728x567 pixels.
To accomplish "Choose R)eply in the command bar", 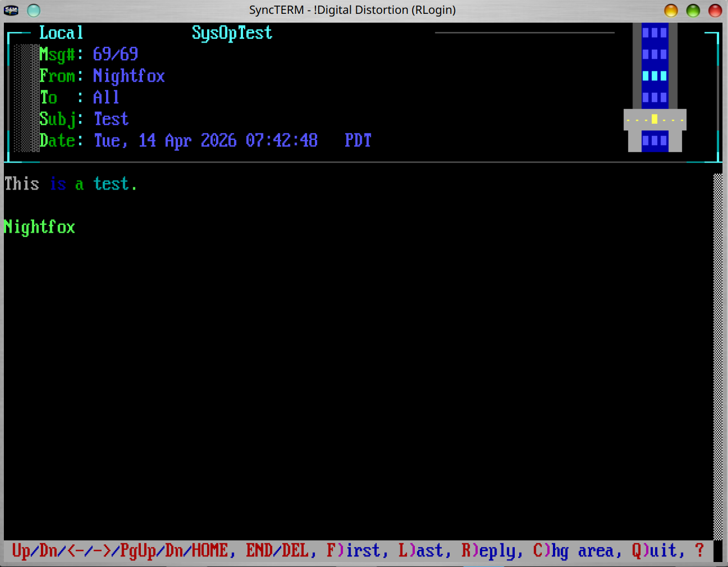I will point(488,550).
